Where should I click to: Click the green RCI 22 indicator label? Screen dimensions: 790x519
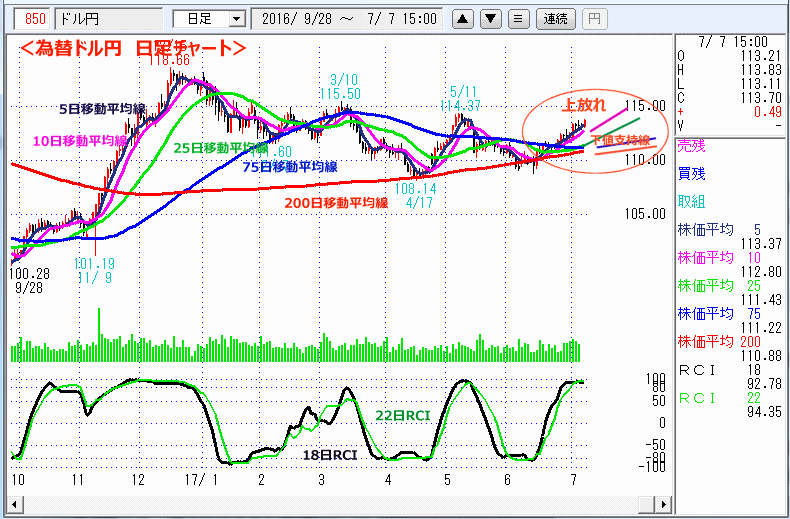(696, 399)
